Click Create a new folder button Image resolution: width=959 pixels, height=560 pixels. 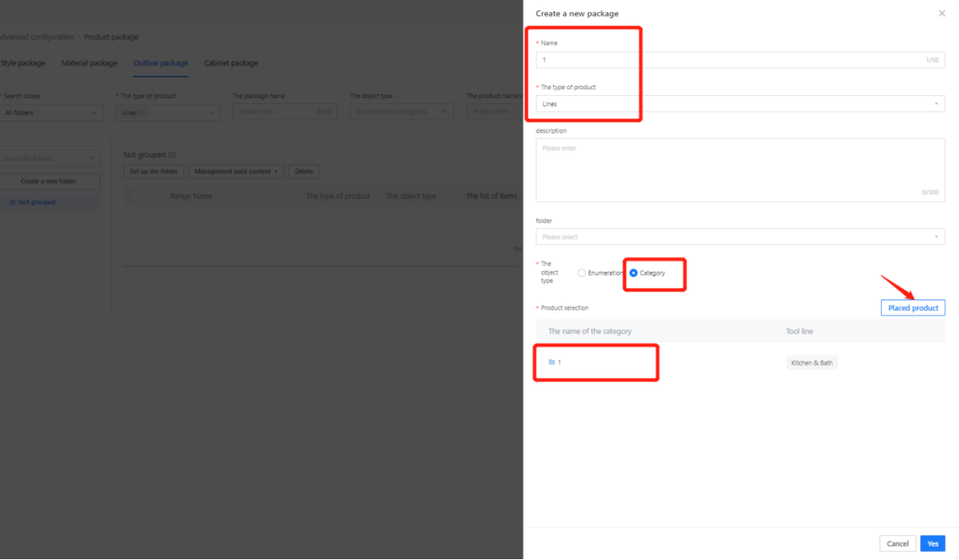pos(49,182)
